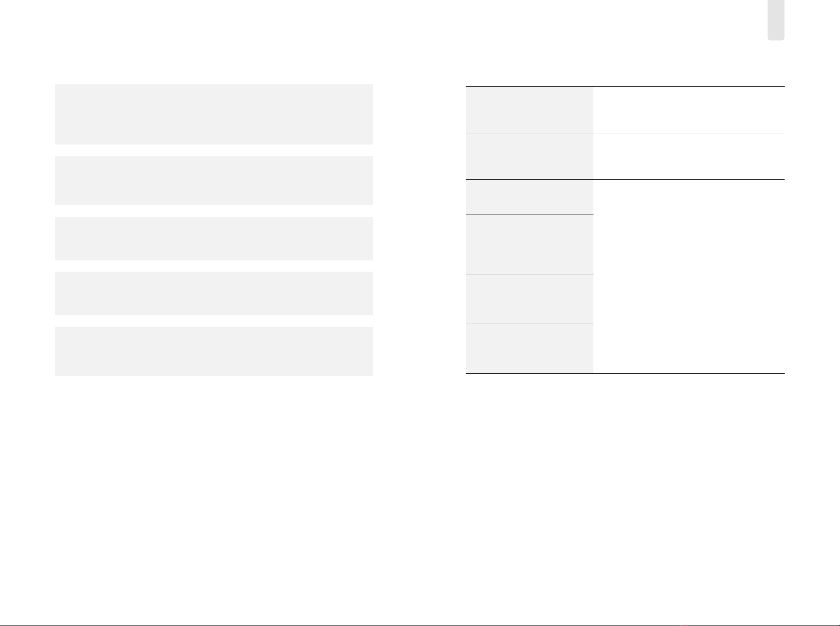This screenshot has height=626, width=840.
Task: Click the divider between first and second table rows
Action: pyautogui.click(x=626, y=133)
